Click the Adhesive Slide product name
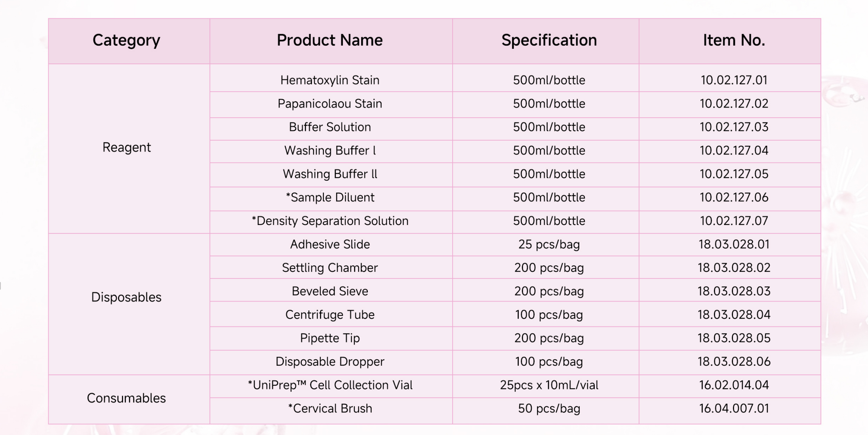This screenshot has height=435, width=868. click(330, 244)
